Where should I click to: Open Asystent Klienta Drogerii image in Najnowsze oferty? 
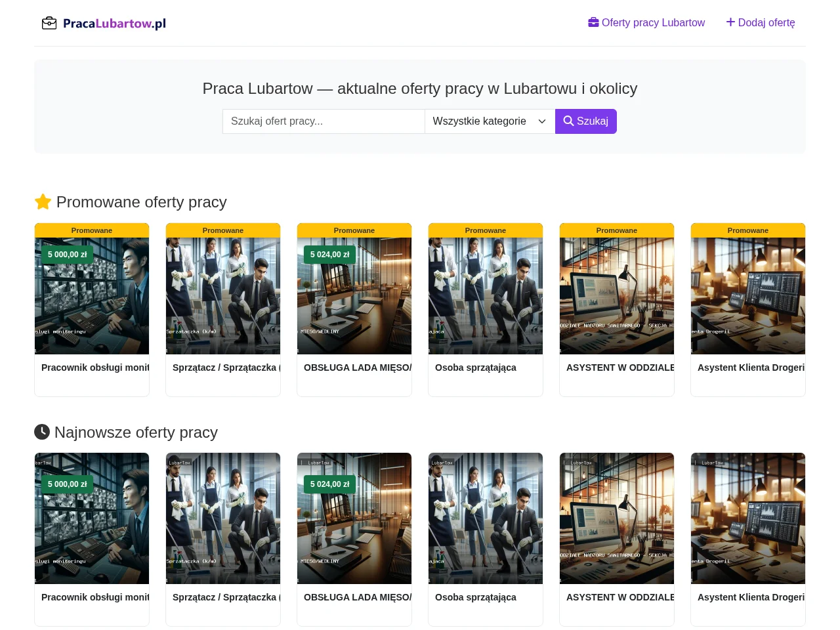(x=748, y=518)
